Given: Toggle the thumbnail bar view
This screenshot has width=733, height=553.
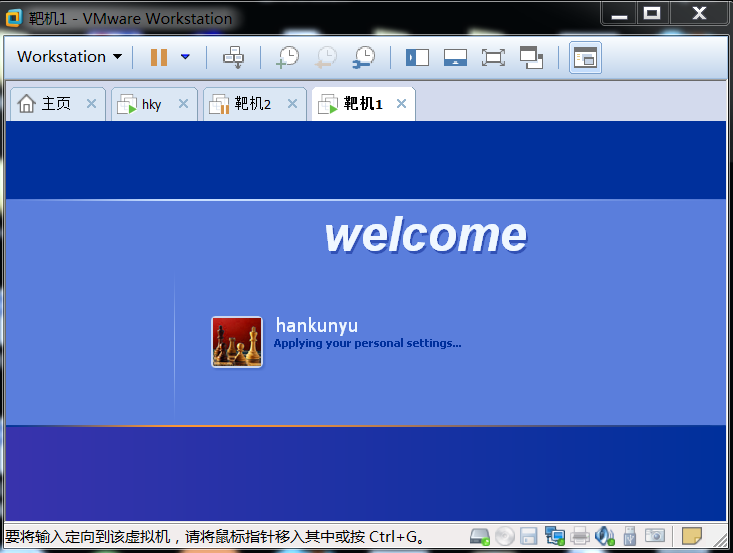Looking at the screenshot, I should 455,57.
